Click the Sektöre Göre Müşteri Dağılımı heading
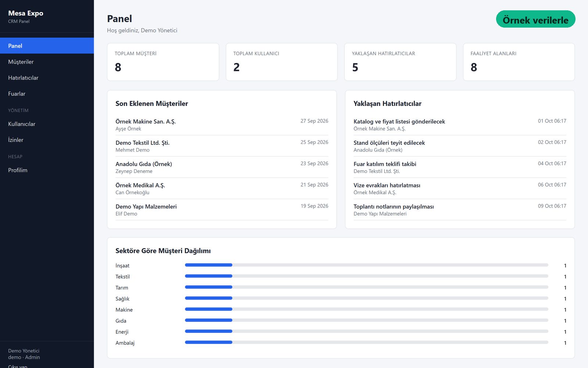The image size is (588, 368). click(x=163, y=251)
